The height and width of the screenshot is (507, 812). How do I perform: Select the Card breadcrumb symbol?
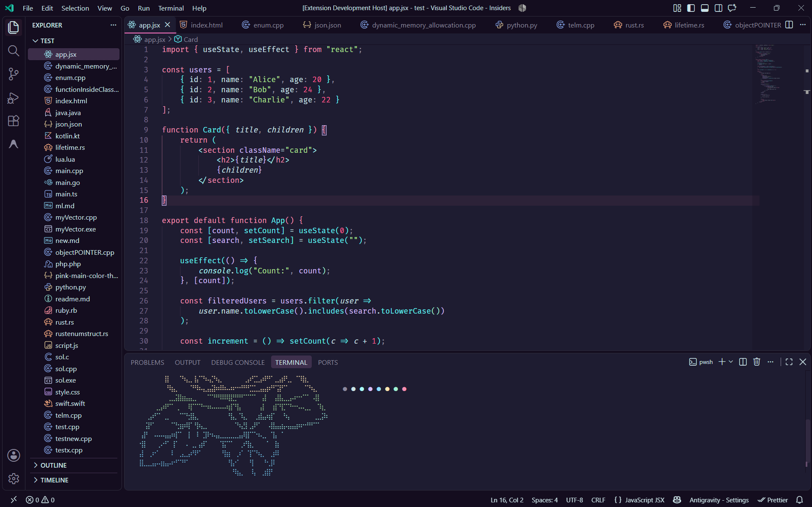tap(186, 39)
